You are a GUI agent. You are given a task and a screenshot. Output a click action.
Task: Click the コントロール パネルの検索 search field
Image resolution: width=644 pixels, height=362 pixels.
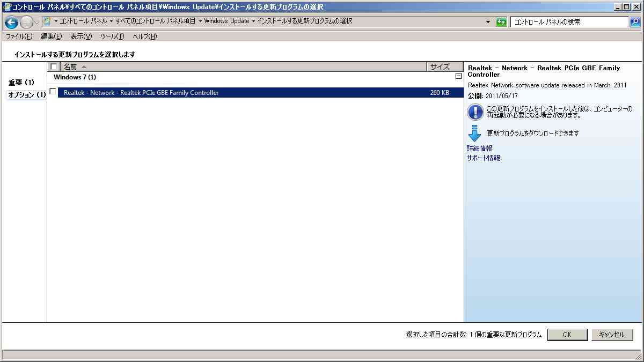[x=569, y=22]
